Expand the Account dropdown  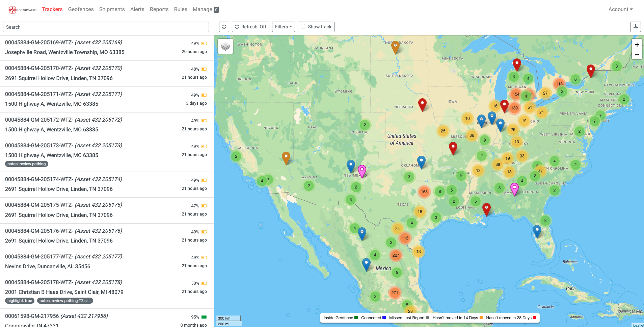[620, 9]
